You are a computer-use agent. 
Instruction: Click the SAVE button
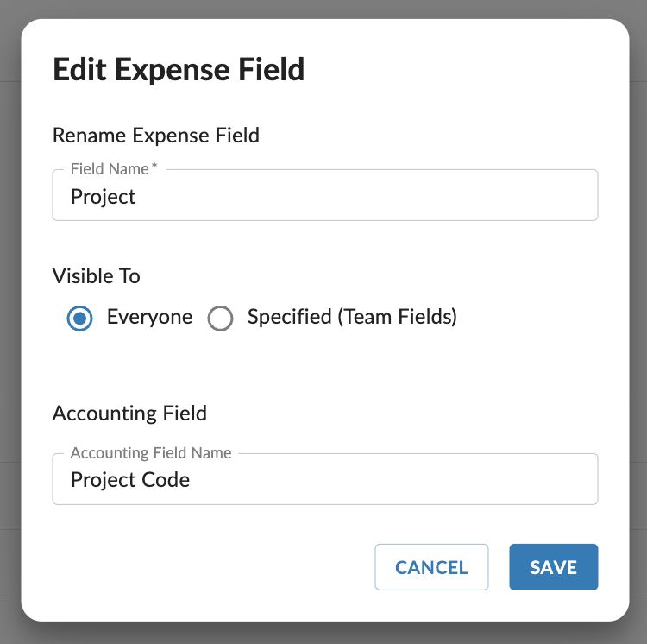553,567
